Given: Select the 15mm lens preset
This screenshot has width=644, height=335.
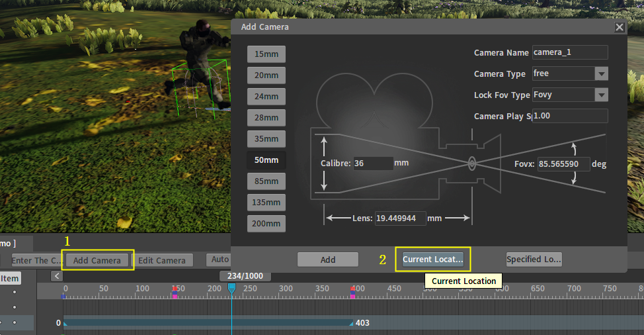Looking at the screenshot, I should click(266, 54).
